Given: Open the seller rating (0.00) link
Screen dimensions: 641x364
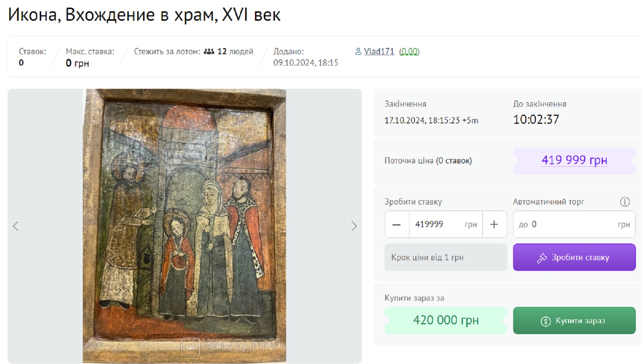Looking at the screenshot, I should [x=409, y=52].
